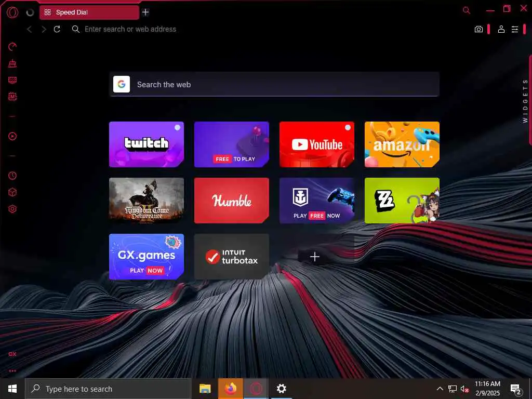The width and height of the screenshot is (532, 399).
Task: Click the Windows taskbar search box
Action: (x=108, y=389)
